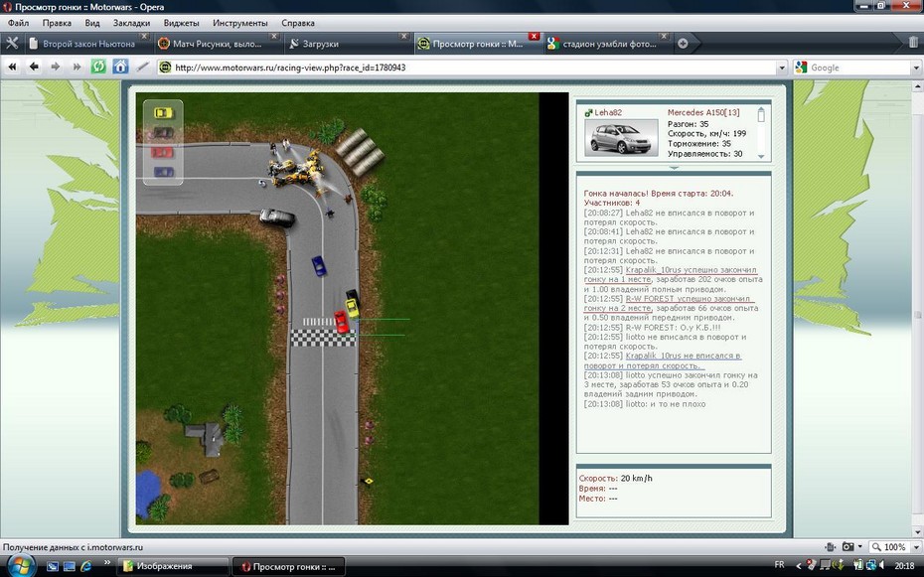924x577 pixels.
Task: Open zoom level dropdown arrow
Action: [x=916, y=547]
